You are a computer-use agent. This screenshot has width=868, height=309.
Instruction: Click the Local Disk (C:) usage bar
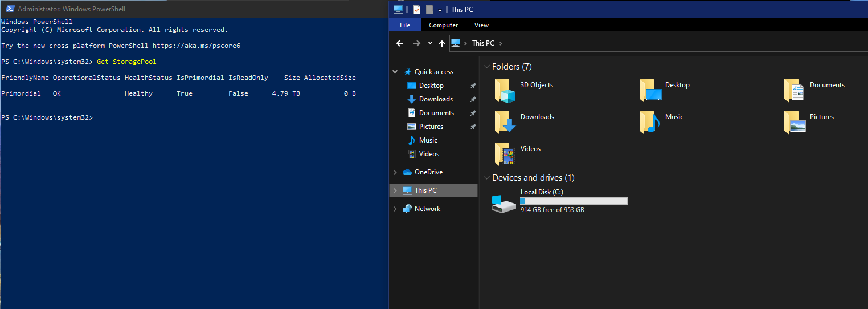[x=574, y=201]
